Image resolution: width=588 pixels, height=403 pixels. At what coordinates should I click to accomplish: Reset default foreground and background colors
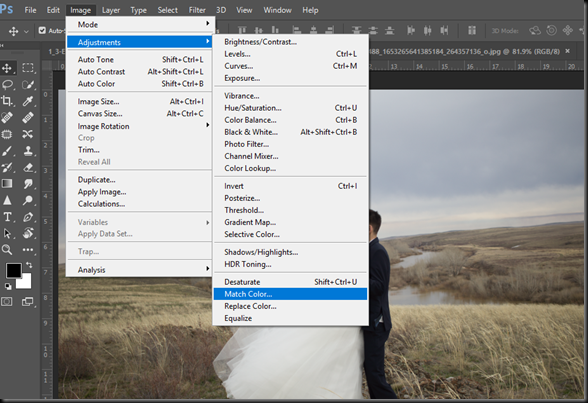(x=8, y=287)
